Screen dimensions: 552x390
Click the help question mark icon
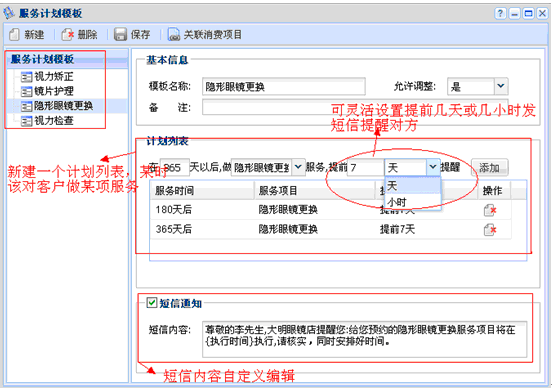500,13
